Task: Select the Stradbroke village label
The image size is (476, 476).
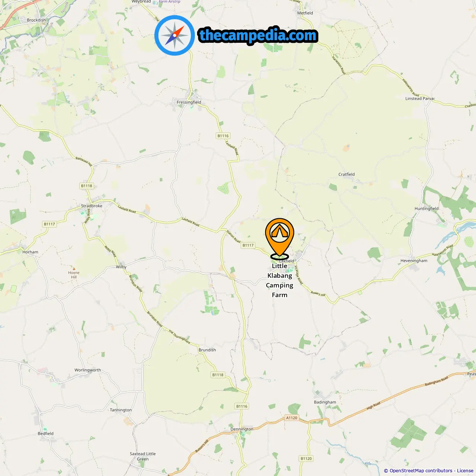Action: 91,206
